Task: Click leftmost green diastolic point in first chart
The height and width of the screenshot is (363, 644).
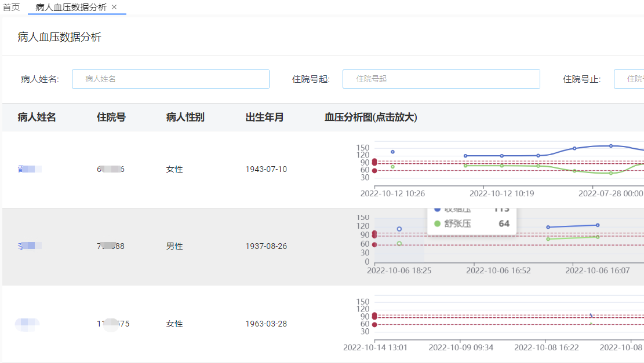Action: tap(392, 167)
